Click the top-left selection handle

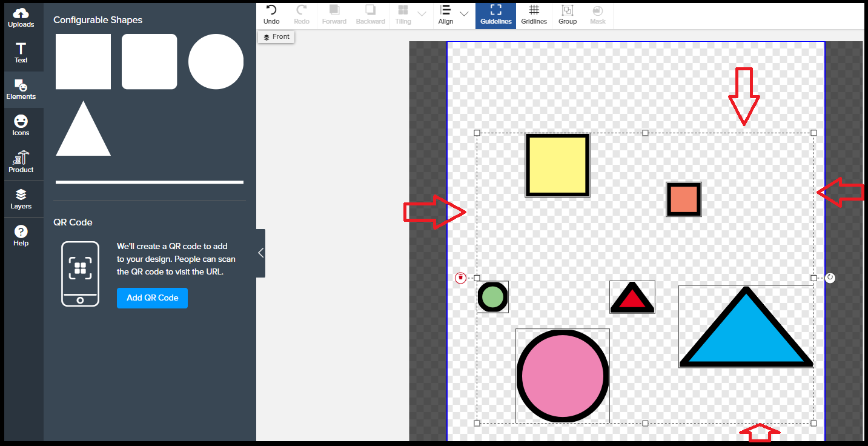[x=477, y=133]
